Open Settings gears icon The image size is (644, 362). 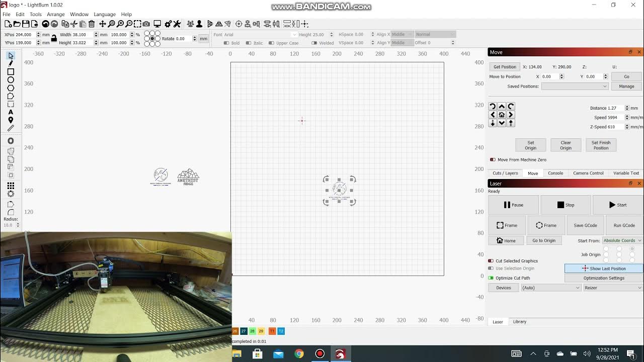pos(169,24)
